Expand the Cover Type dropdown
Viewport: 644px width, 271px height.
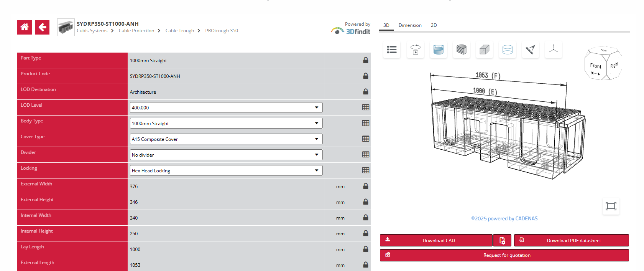pos(226,139)
